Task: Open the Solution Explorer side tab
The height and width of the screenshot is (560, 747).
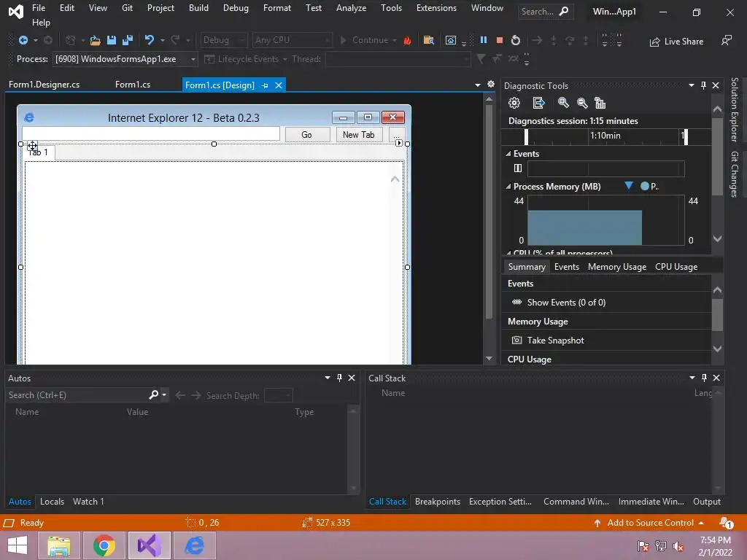Action: [x=734, y=110]
